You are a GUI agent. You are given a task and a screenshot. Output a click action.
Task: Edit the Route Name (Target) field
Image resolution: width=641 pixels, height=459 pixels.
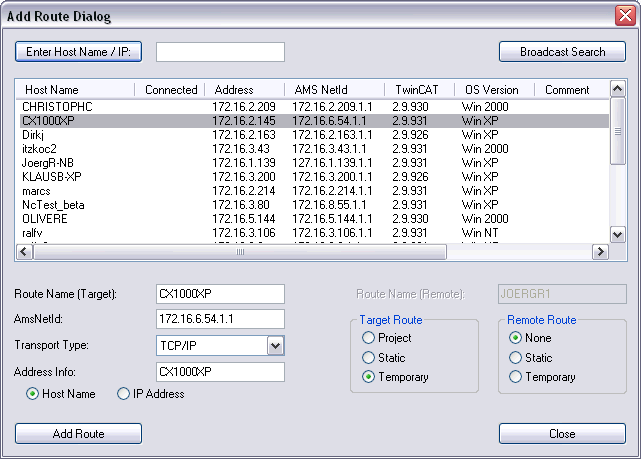220,294
